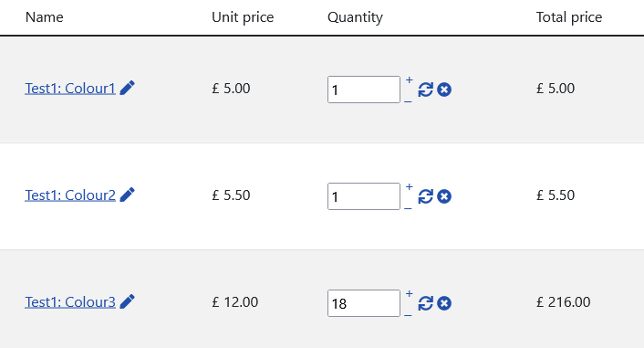Viewport: 644px width, 348px height.
Task: Edit the Test1: Colour1 item via pencil icon
Action: coord(128,88)
